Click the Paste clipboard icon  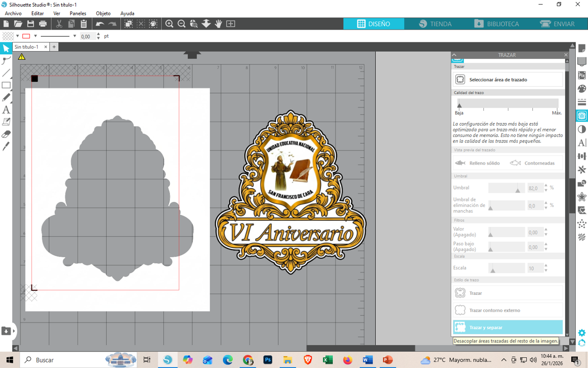pyautogui.click(x=84, y=24)
